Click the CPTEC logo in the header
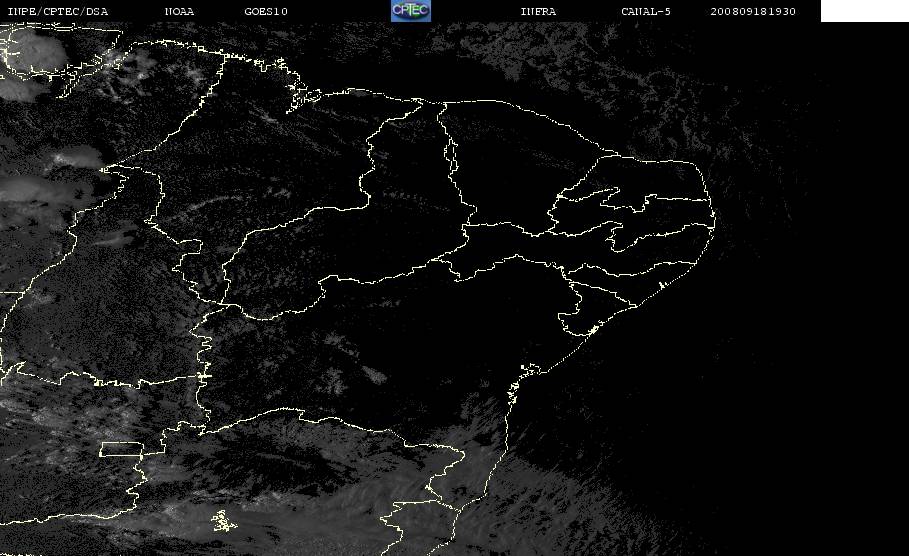Screen dimensions: 909x556 (x=410, y=11)
